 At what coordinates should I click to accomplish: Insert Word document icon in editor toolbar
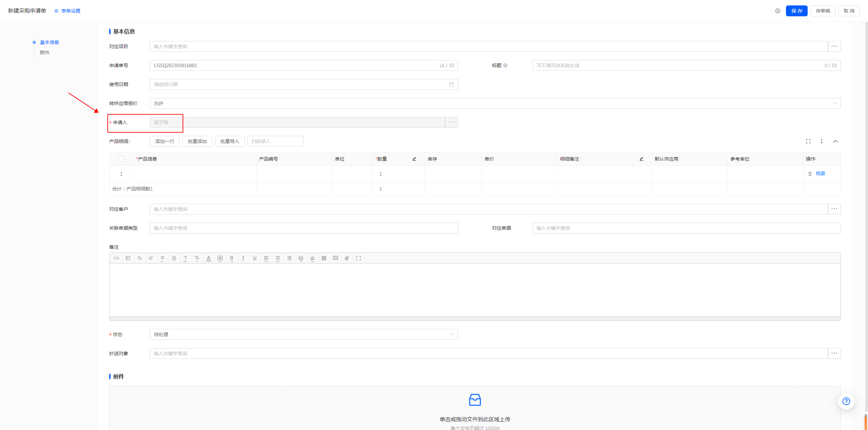[174, 258]
